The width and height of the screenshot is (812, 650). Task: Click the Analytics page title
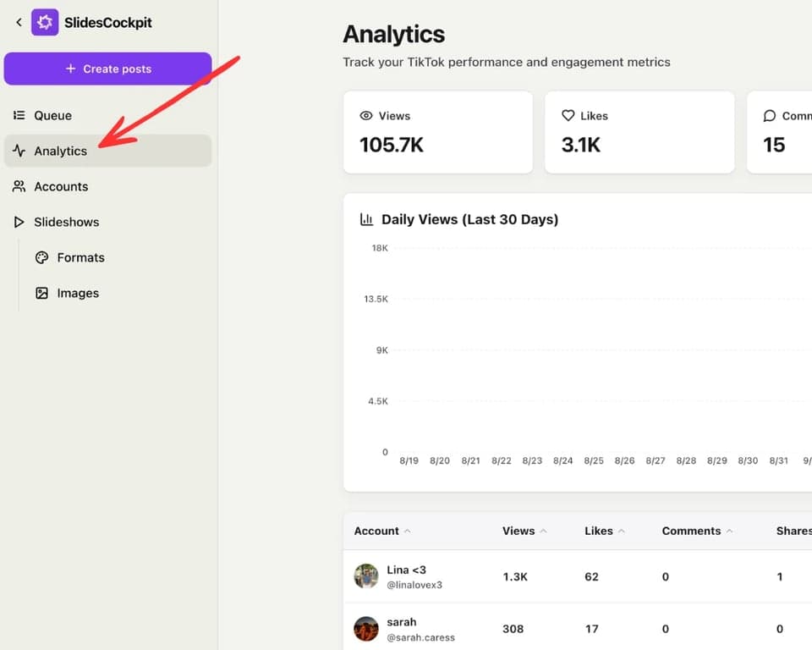tap(393, 34)
